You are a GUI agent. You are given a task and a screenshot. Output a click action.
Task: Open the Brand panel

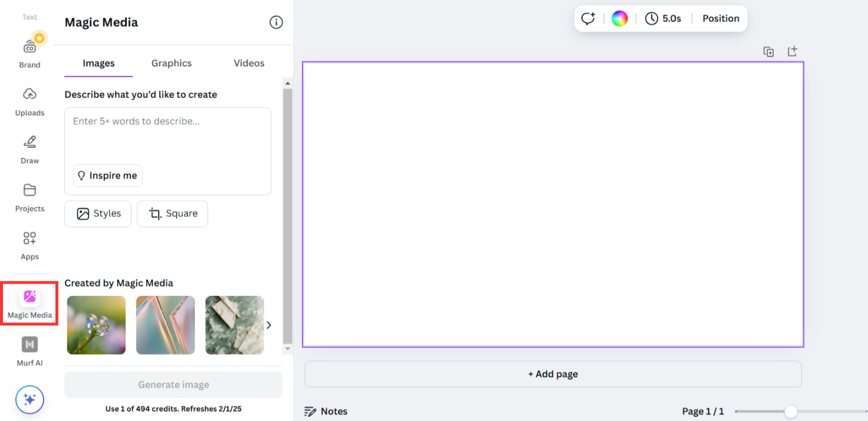coord(29,52)
